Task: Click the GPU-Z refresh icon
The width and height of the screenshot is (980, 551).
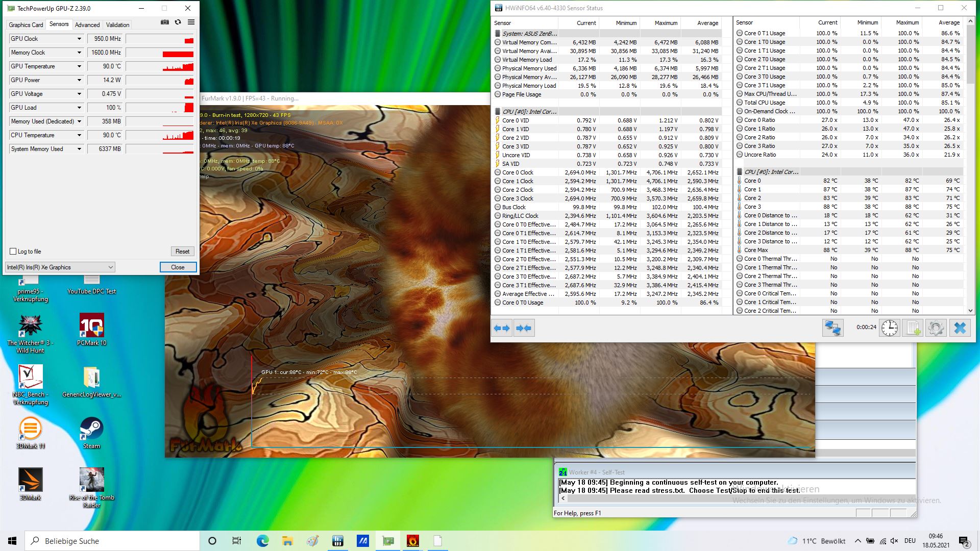Action: (178, 22)
